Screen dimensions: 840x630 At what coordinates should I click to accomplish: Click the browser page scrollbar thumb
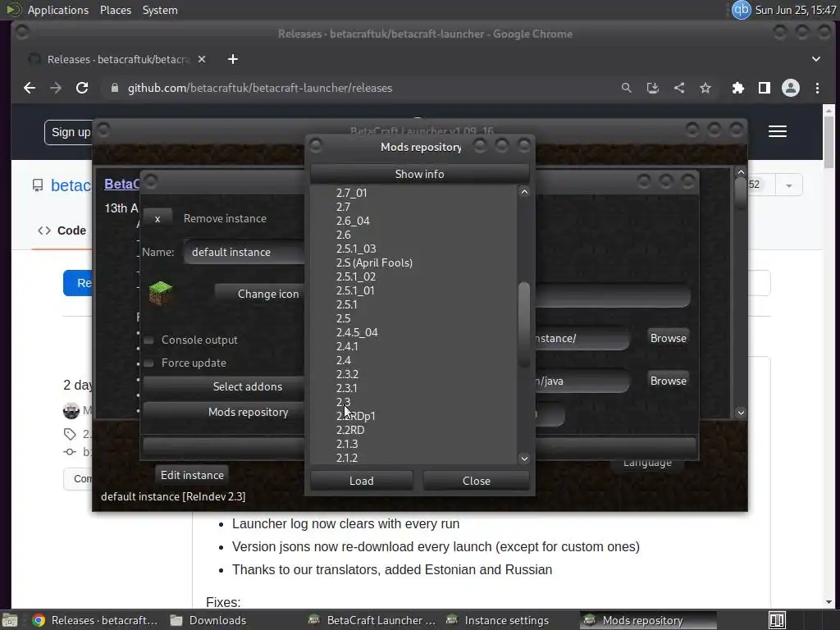[x=829, y=142]
